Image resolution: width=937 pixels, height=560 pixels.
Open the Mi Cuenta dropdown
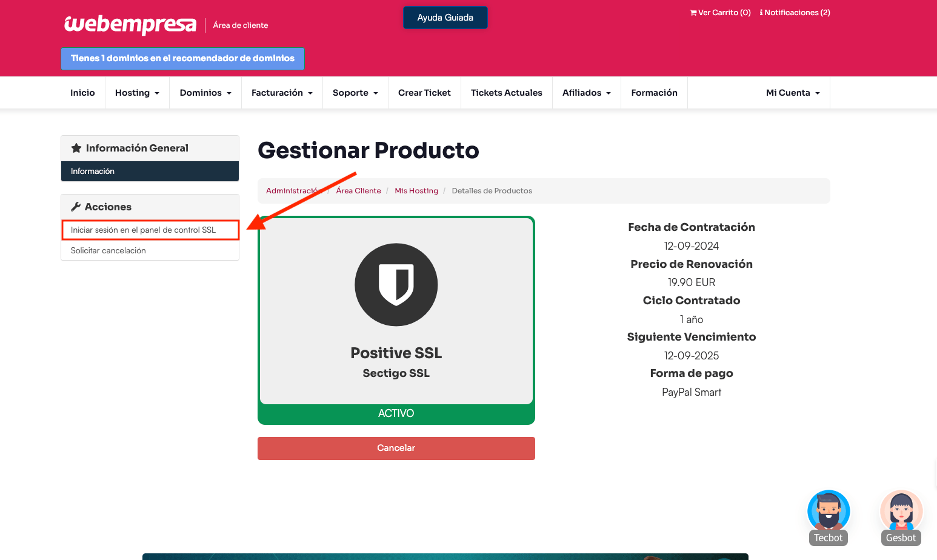coord(793,93)
